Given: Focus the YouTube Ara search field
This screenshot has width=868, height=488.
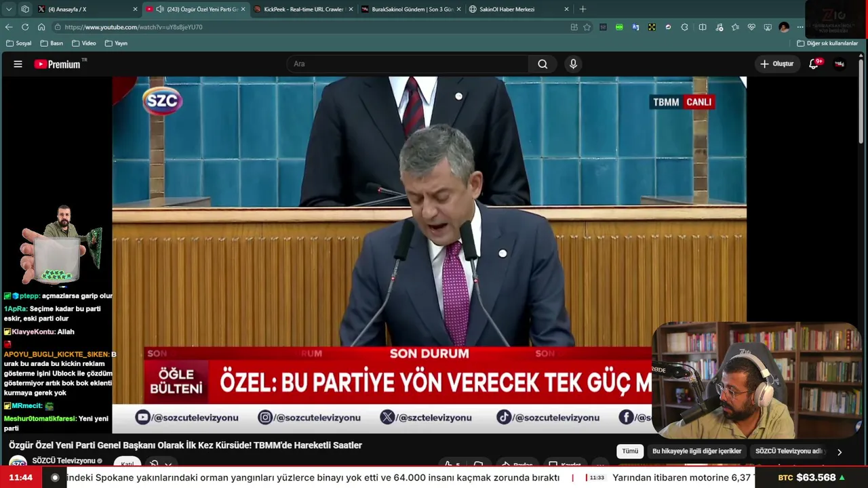Looking at the screenshot, I should [408, 64].
